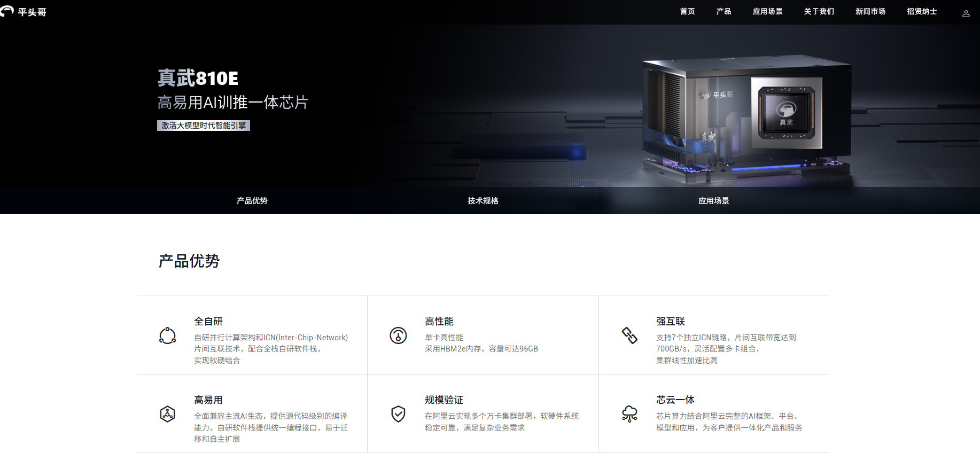Click the 高性能 gauge icon

(398, 335)
